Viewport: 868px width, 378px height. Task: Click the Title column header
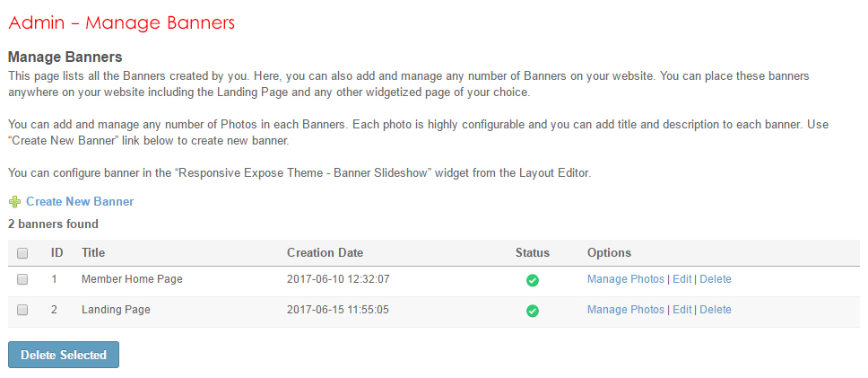[93, 253]
